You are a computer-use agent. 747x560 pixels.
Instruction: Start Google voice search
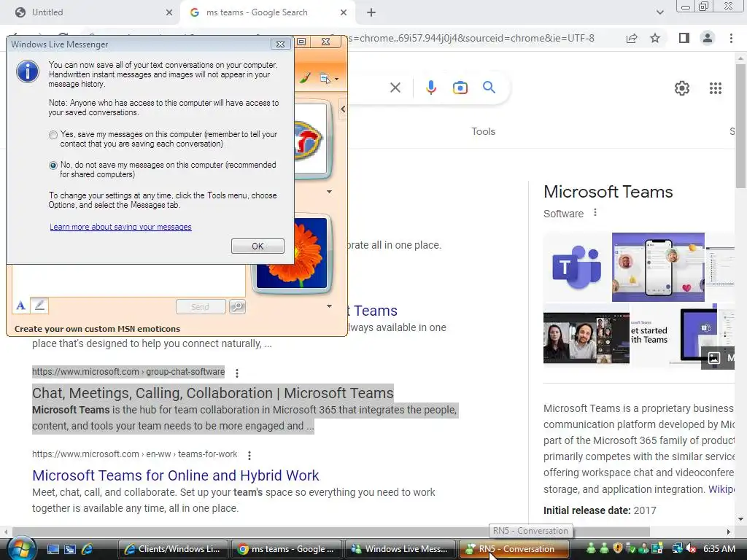tap(431, 87)
